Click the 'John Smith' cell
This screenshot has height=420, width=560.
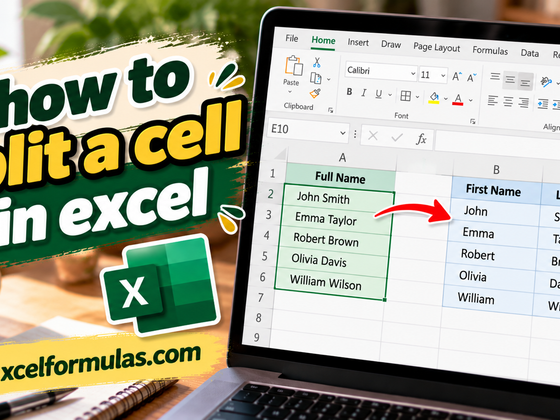coord(338,198)
